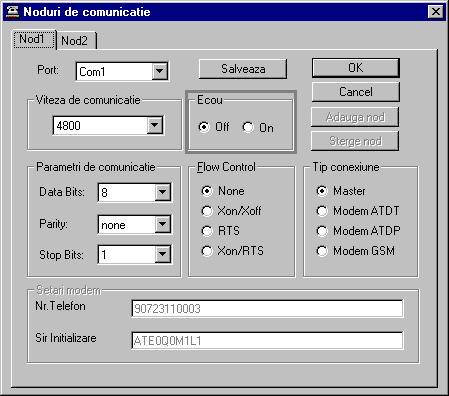Image resolution: width=449 pixels, height=396 pixels.
Task: Open the Stop Bits dropdown
Action: [163, 254]
